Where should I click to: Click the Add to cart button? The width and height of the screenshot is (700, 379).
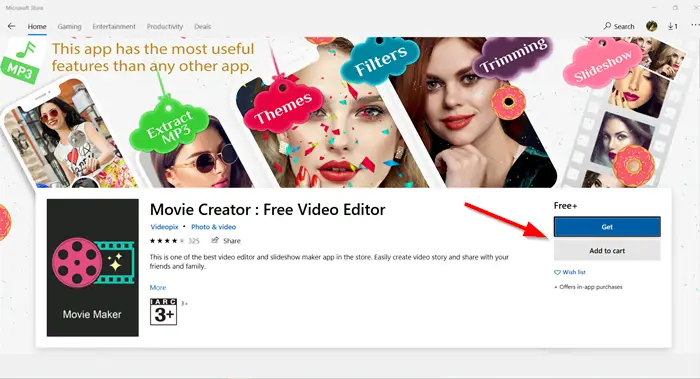(x=607, y=251)
